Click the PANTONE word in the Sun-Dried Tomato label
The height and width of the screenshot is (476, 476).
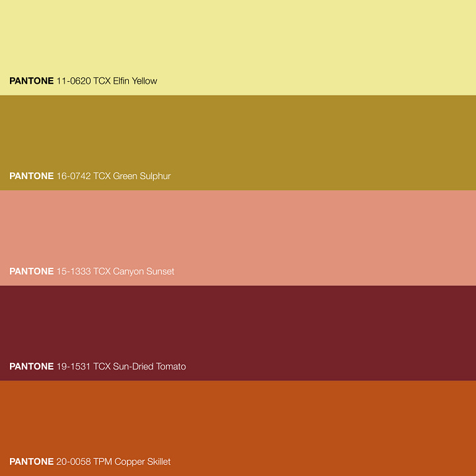(x=32, y=366)
